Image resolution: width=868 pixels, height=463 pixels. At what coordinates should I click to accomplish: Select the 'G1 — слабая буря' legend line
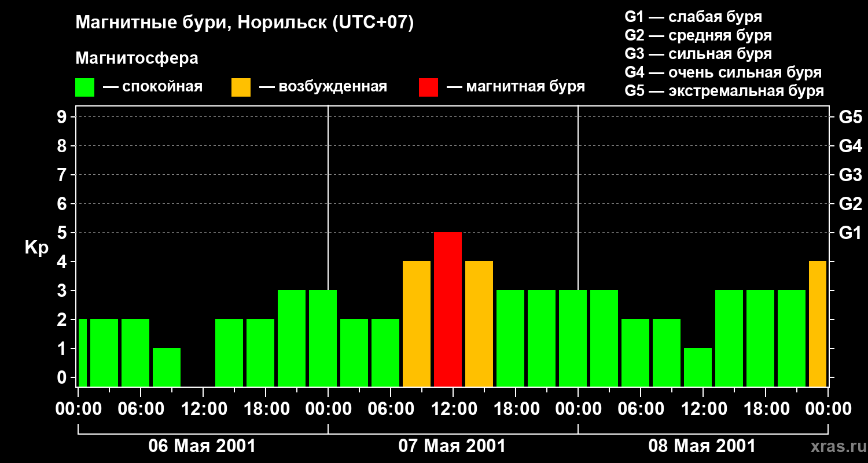click(693, 17)
